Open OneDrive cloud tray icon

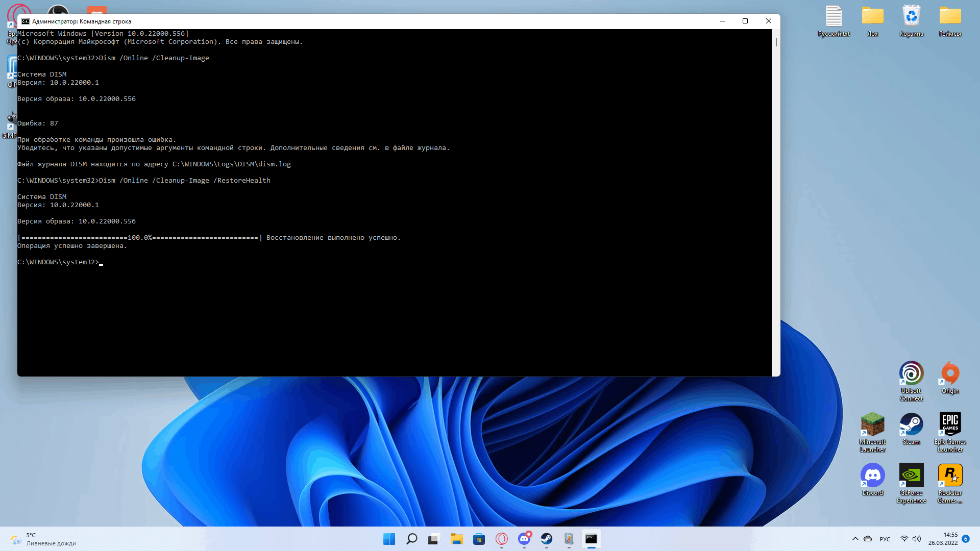[868, 539]
